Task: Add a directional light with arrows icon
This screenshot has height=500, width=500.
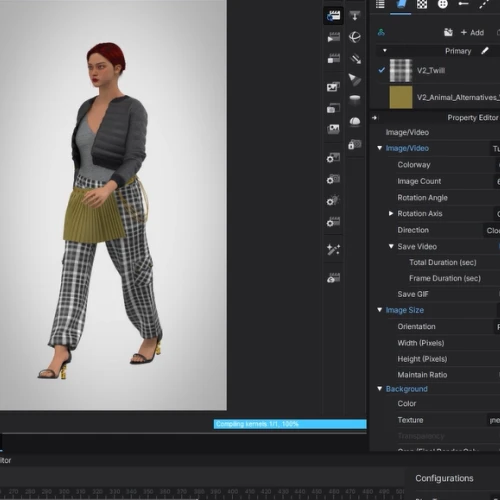Action: click(355, 59)
